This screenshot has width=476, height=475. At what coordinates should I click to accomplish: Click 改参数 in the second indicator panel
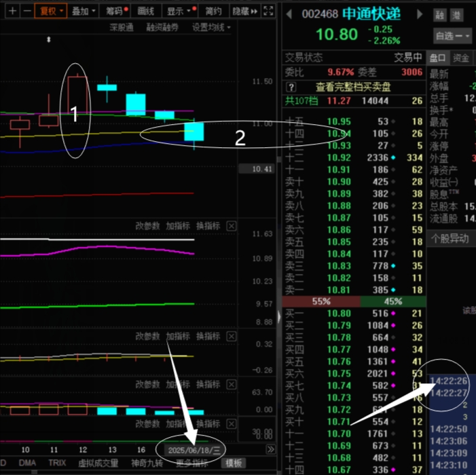coord(147,337)
